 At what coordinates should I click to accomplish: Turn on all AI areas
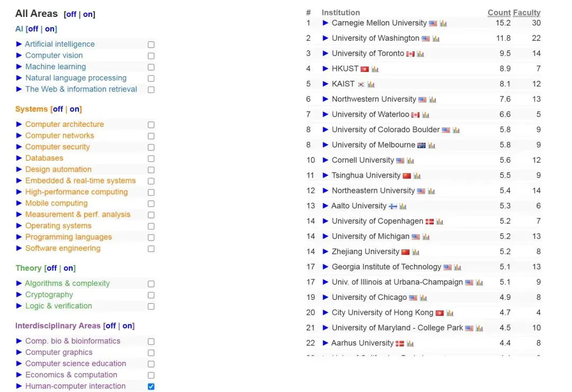50,29
